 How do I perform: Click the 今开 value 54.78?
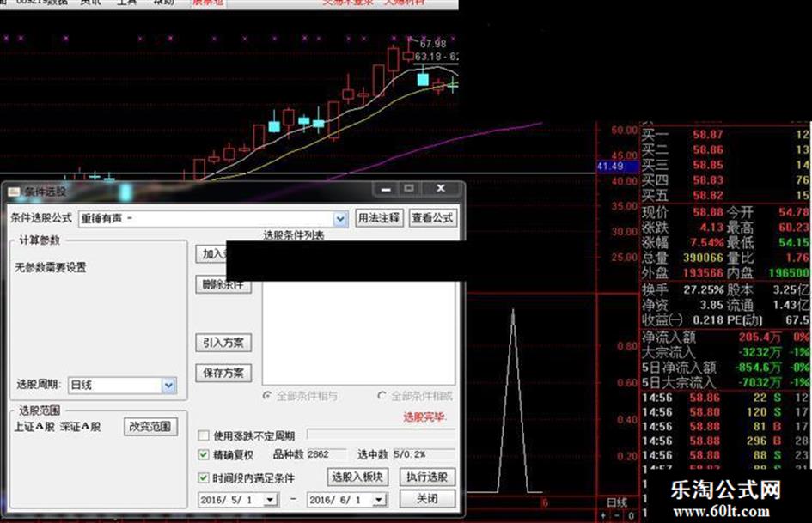coord(793,212)
